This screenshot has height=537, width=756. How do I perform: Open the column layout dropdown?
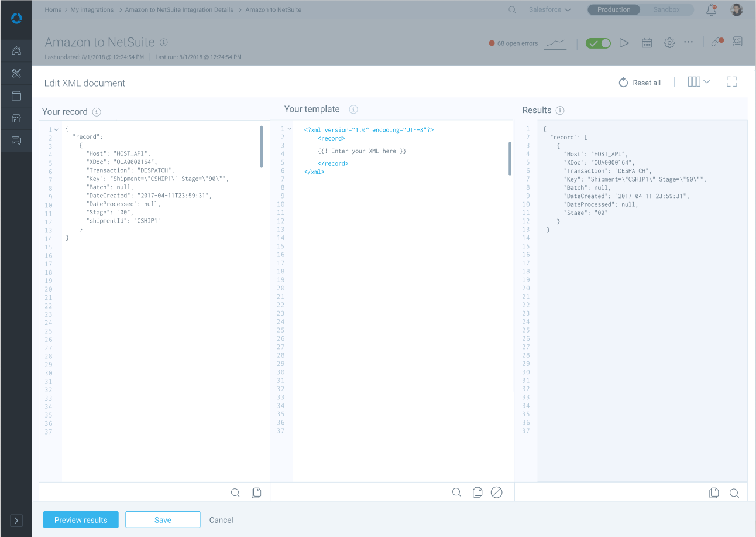click(x=699, y=82)
